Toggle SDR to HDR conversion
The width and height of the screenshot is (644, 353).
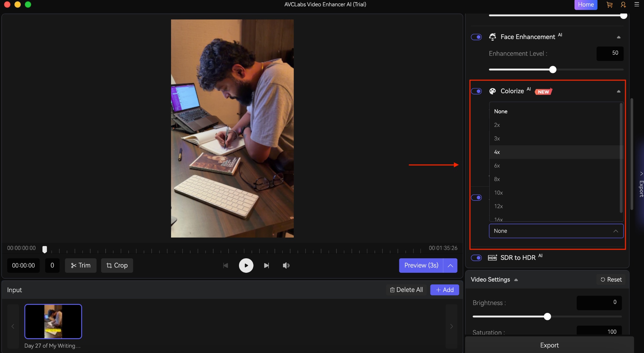(x=476, y=258)
